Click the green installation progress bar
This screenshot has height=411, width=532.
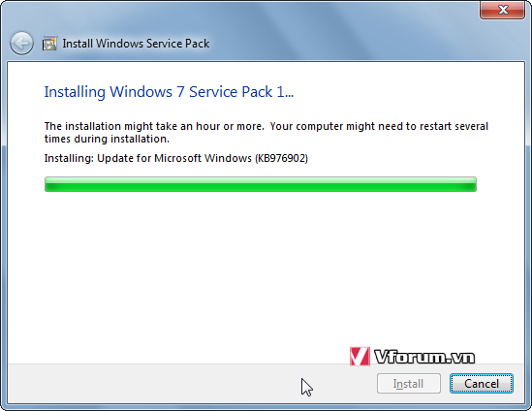(x=261, y=184)
